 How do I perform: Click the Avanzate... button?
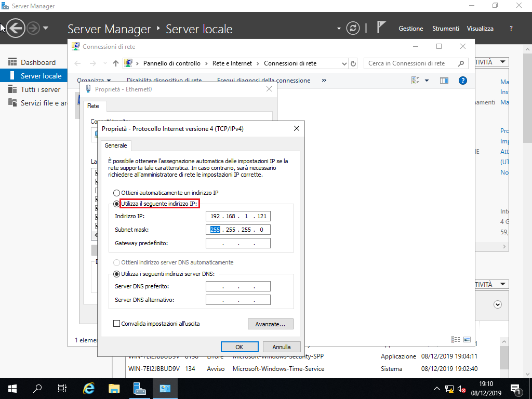(x=270, y=324)
